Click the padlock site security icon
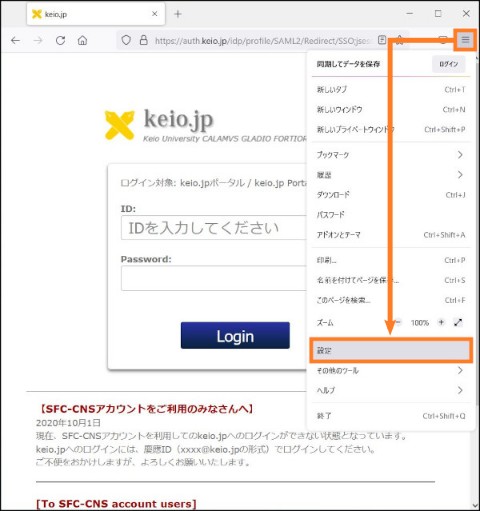The image size is (480, 511). pos(144,40)
